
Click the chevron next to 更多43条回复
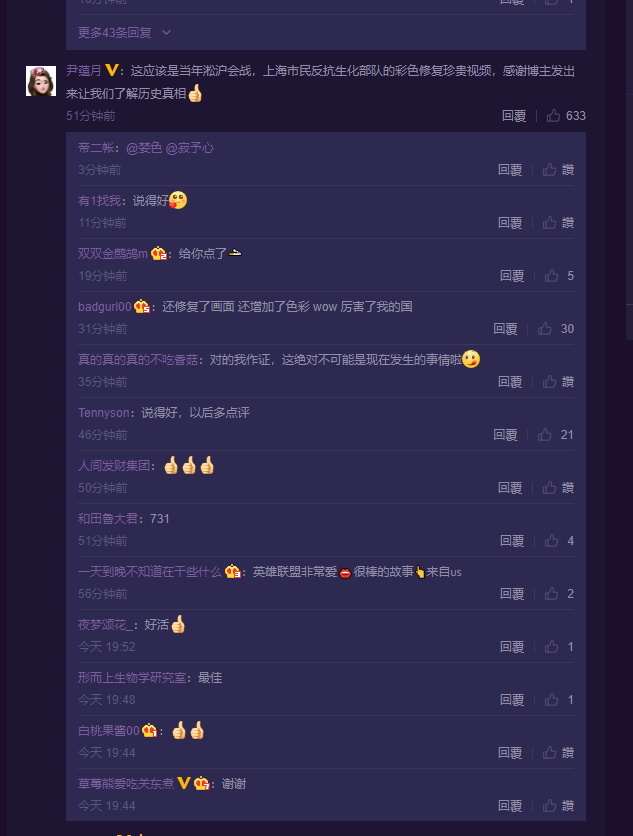coord(166,33)
